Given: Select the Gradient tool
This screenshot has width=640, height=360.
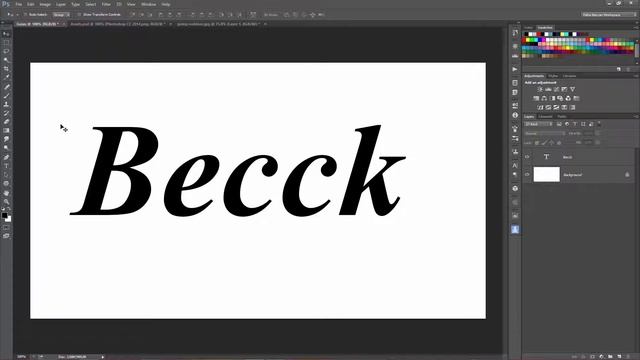Looking at the screenshot, I should [x=6, y=131].
